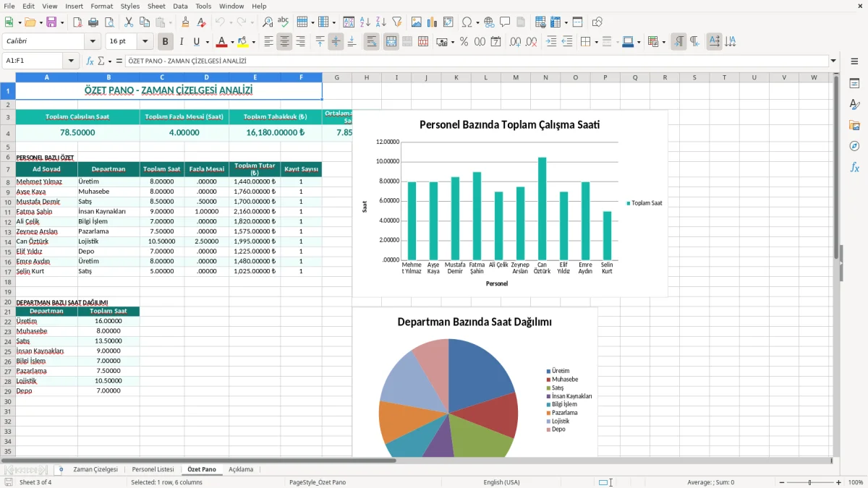Toggle Bold formatting button

click(166, 42)
